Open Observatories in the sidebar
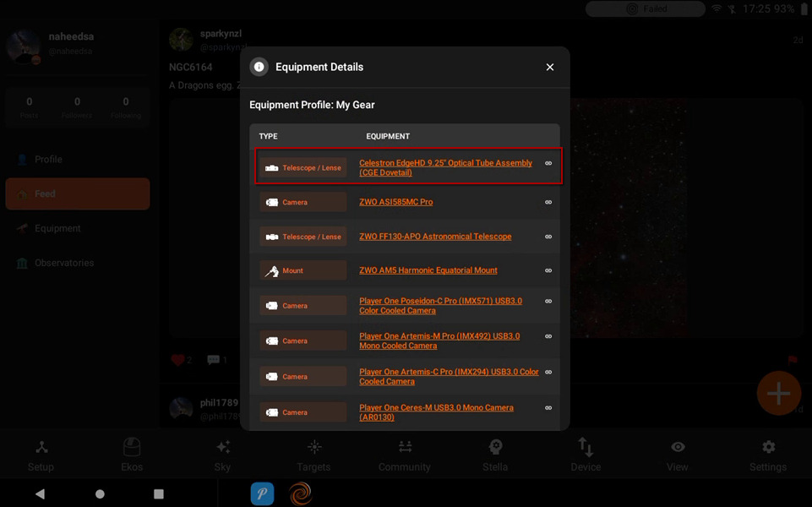The image size is (812, 507). [78, 263]
